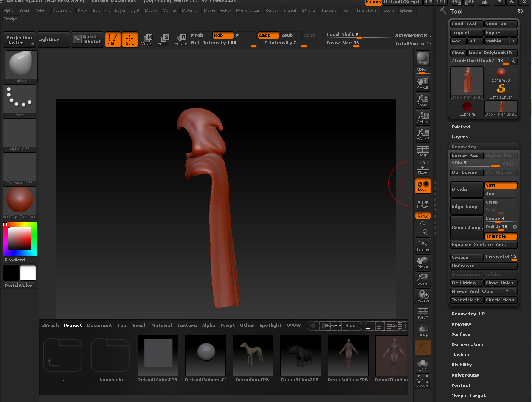
Task: Toggle Solo mode
Action: 422,364
